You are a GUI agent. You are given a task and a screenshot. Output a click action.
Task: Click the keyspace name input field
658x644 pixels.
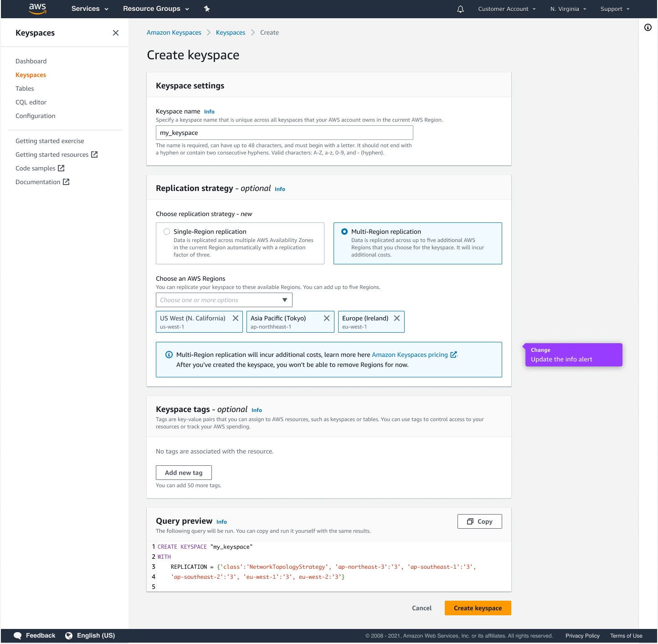[x=284, y=133]
